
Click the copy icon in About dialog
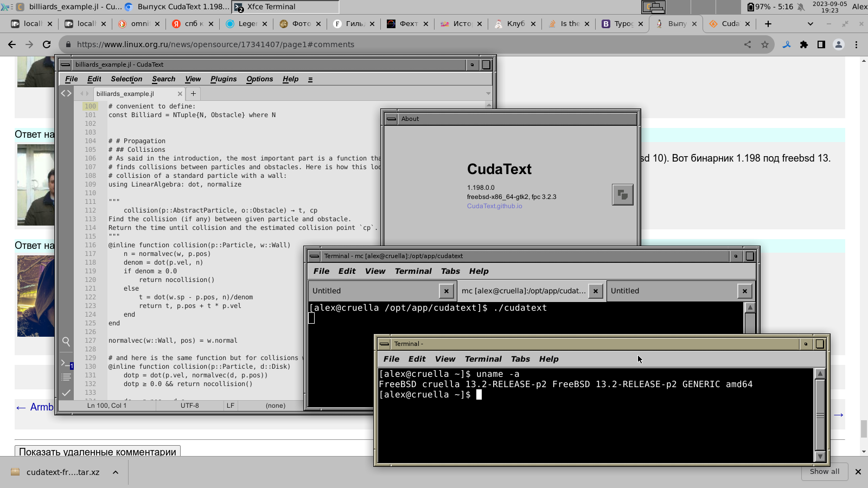(x=623, y=195)
